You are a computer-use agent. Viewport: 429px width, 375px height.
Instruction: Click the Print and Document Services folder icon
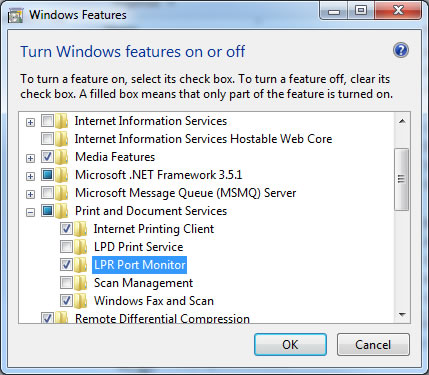[62, 211]
